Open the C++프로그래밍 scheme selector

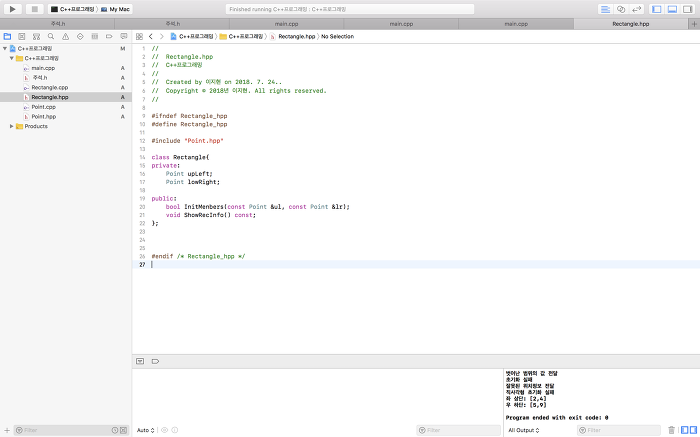74,9
